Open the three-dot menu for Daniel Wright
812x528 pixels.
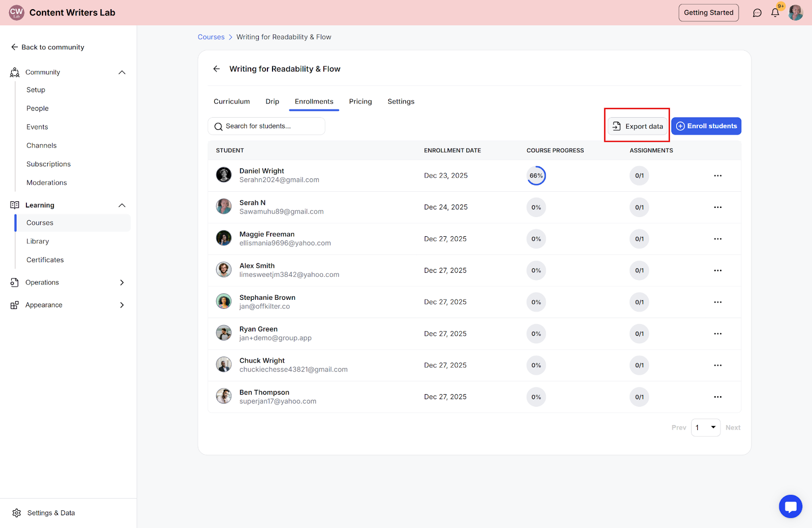[718, 175]
